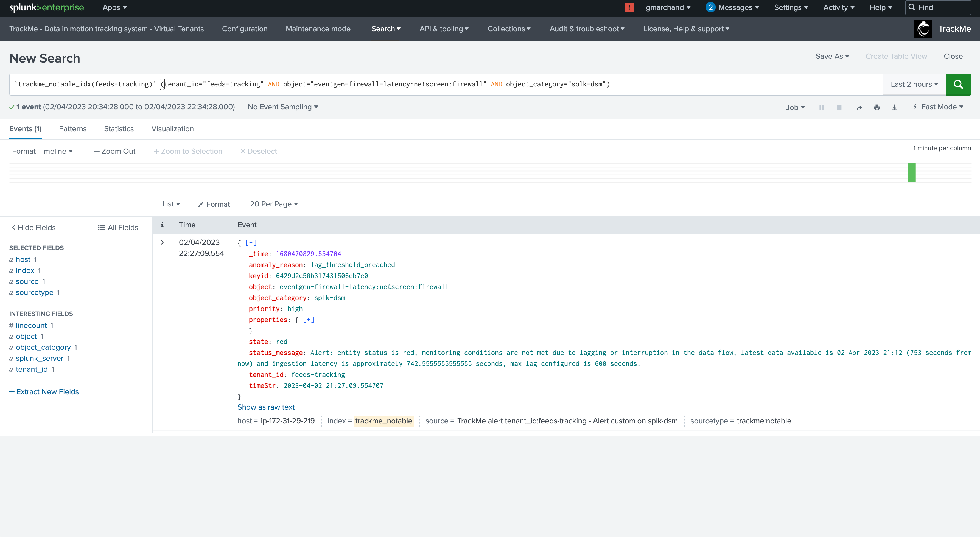
Task: Open the 20 Per Page dropdown
Action: pos(273,204)
